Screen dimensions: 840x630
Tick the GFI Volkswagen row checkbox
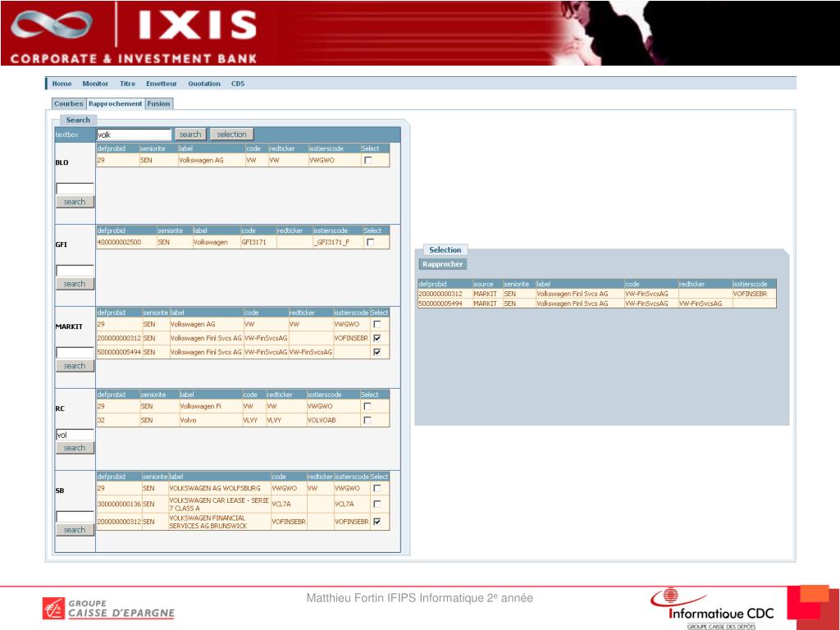tap(370, 242)
